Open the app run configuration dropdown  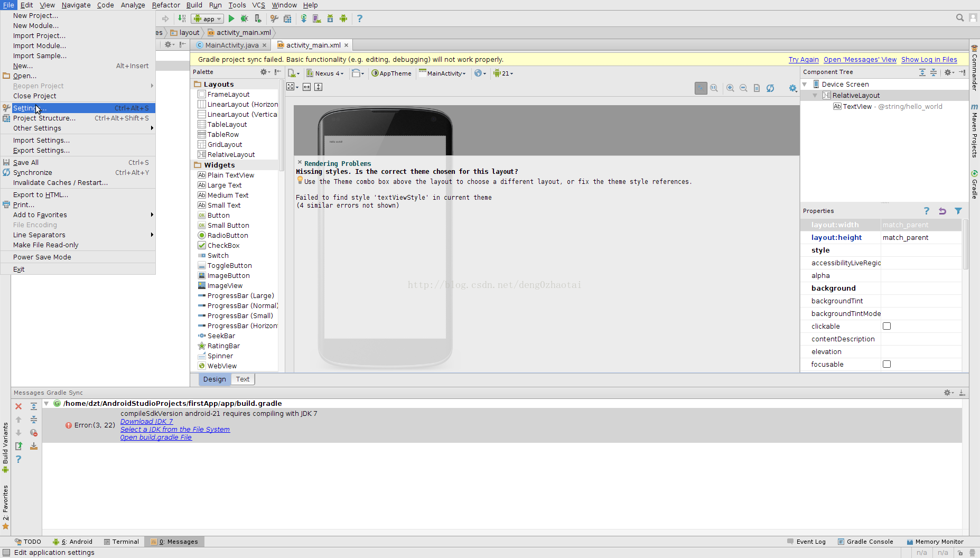(x=208, y=18)
